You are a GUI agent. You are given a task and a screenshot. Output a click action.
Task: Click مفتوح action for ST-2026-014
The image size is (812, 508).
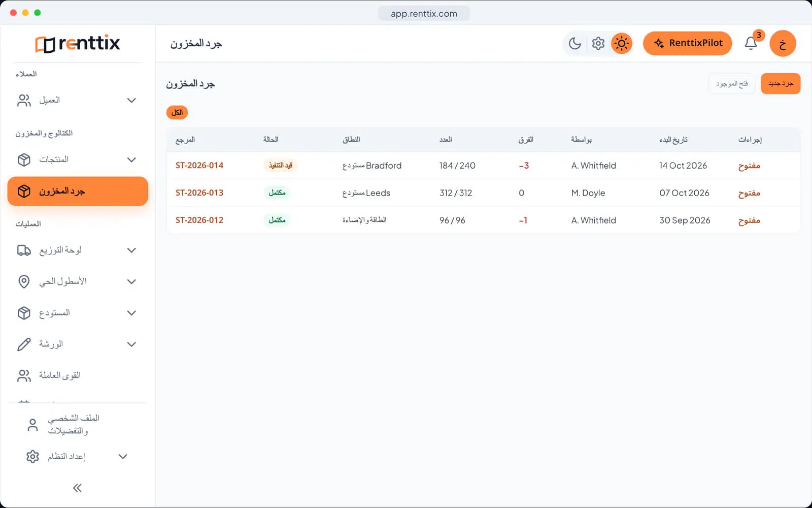[749, 166]
